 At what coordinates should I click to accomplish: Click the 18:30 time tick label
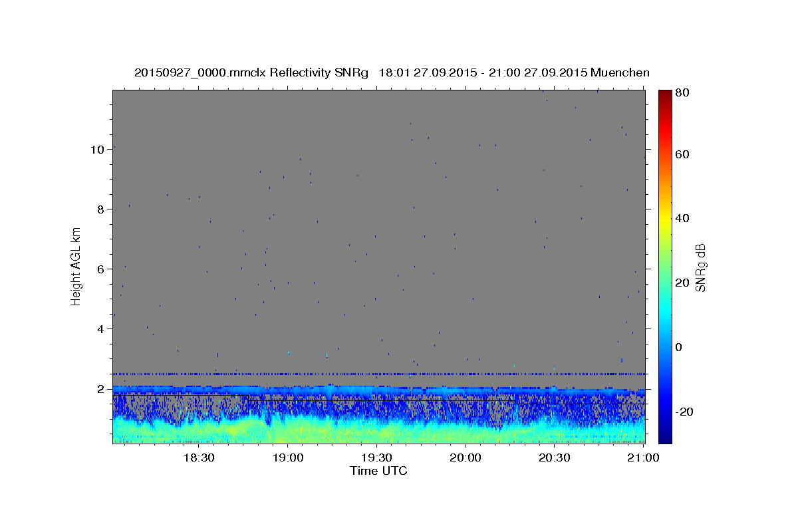198,458
